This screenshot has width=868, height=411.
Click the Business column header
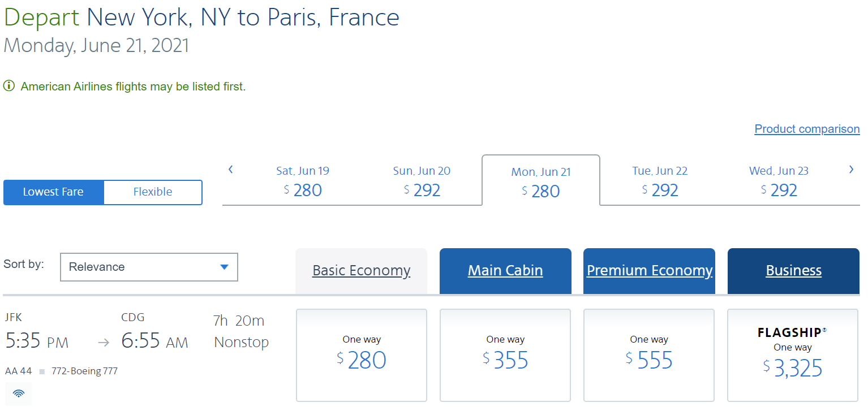click(x=793, y=271)
